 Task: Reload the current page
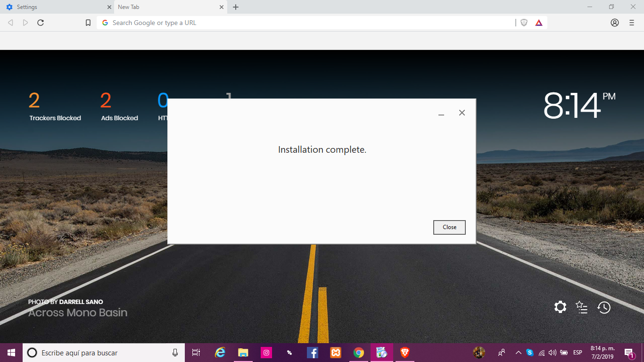click(x=41, y=23)
